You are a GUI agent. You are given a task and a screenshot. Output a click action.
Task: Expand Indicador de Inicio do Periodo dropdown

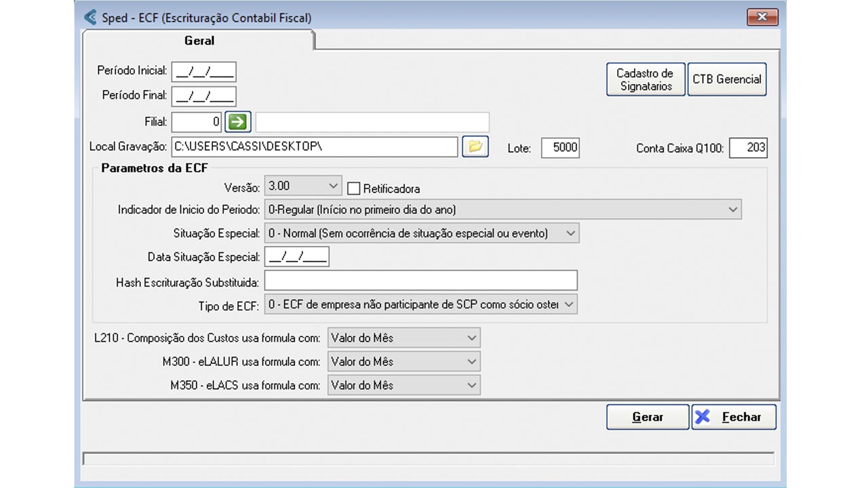pyautogui.click(x=502, y=209)
